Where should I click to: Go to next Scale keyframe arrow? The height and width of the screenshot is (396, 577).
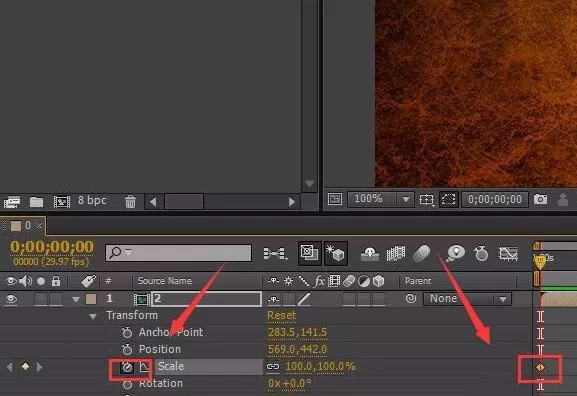(x=39, y=367)
